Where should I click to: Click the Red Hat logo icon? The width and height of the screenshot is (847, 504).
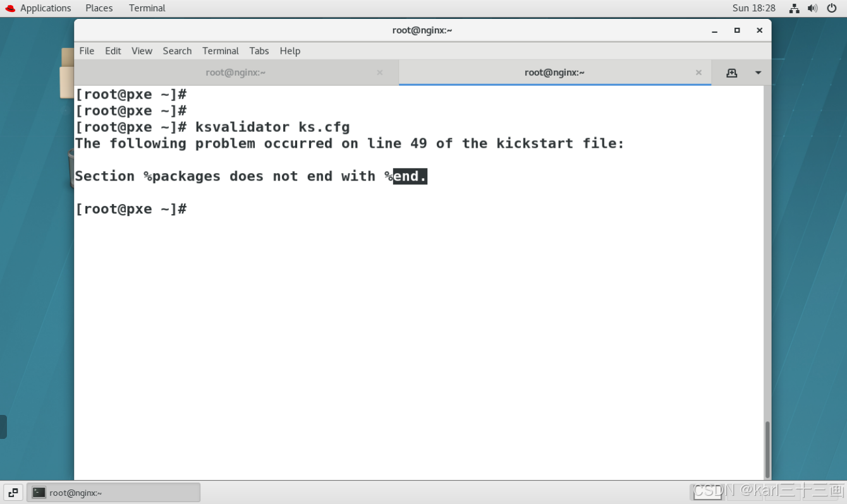(9, 8)
